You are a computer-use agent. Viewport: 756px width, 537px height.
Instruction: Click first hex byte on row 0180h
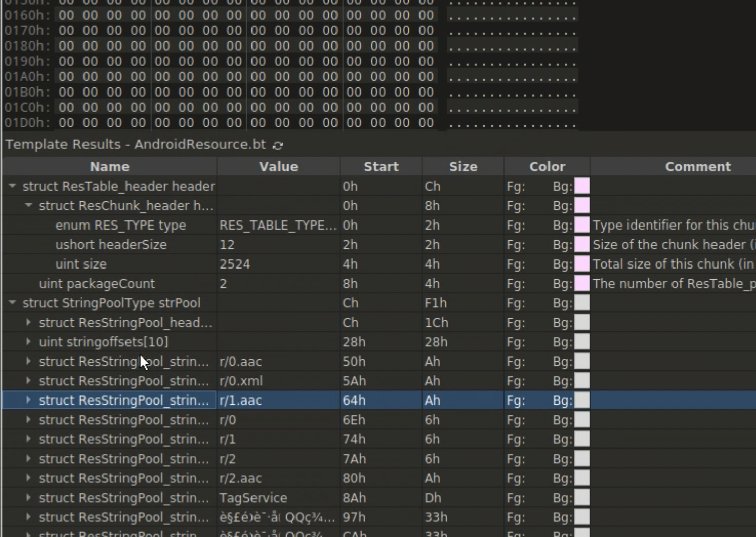click(66, 46)
